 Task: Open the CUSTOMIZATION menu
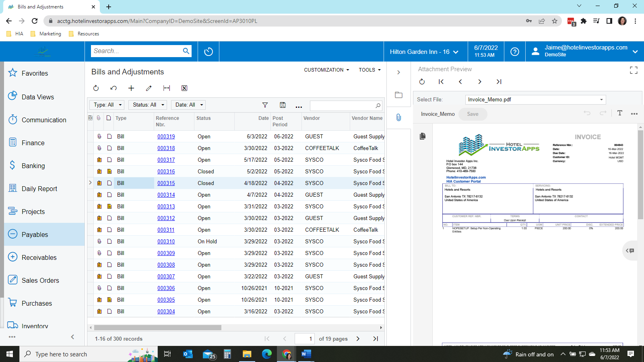pos(326,70)
